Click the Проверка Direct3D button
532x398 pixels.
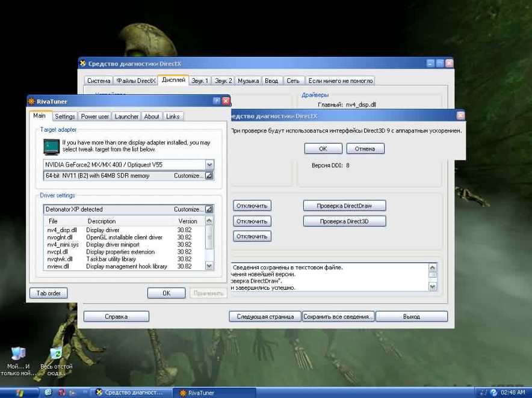point(344,221)
